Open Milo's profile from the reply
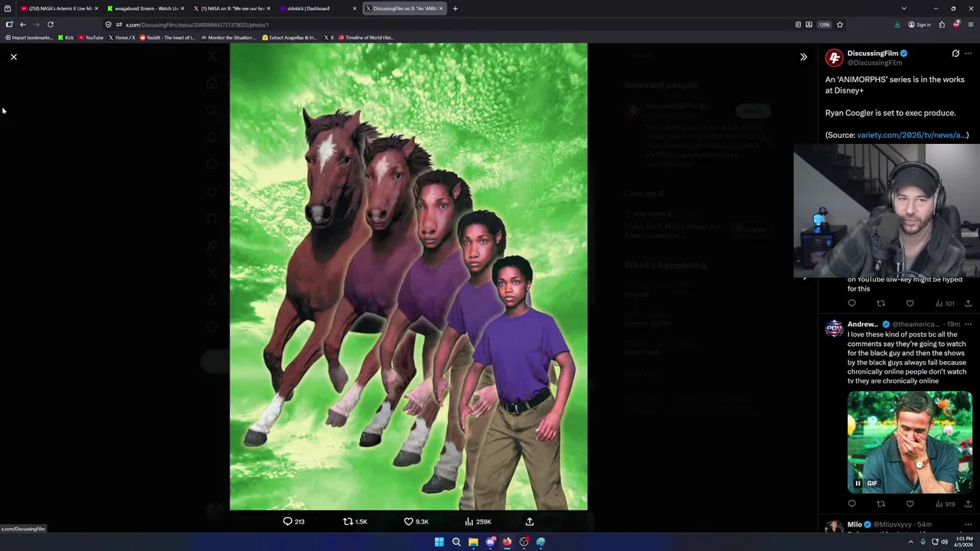Screen dimensions: 980x551 [854, 525]
